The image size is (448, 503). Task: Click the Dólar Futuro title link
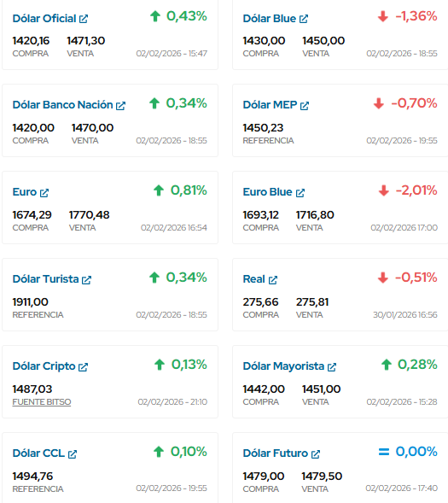tap(276, 453)
